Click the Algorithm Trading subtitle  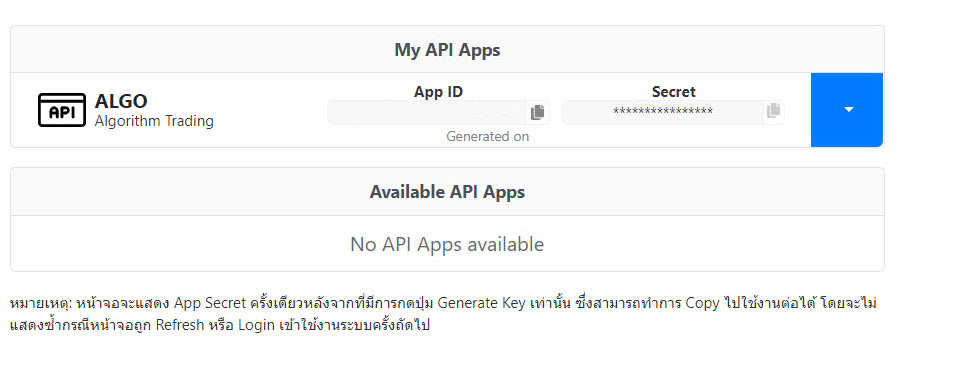(x=154, y=120)
